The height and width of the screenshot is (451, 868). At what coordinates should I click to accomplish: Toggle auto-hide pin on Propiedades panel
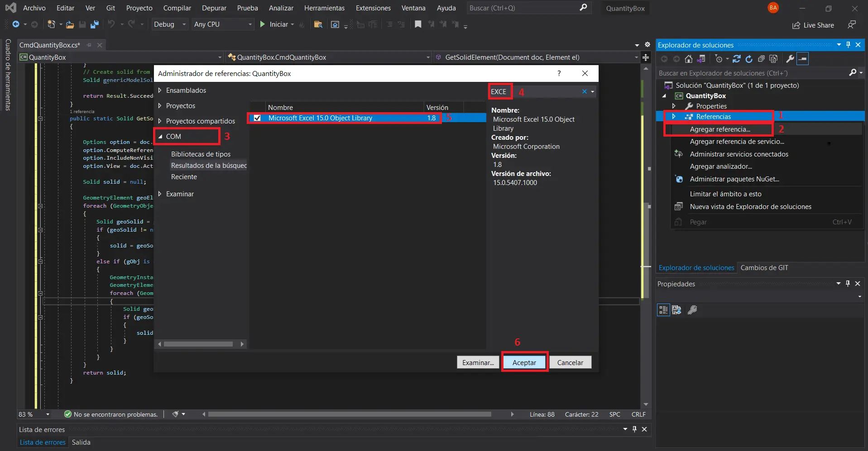point(848,284)
